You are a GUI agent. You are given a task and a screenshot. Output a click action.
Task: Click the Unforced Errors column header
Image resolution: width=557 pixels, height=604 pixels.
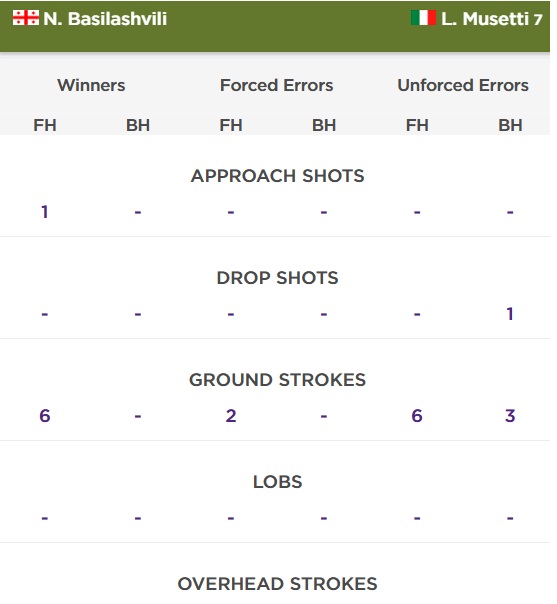463,85
